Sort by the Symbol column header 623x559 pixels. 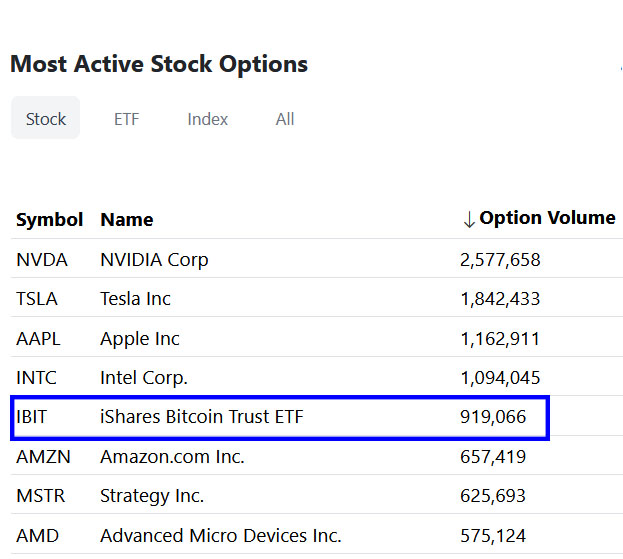50,220
